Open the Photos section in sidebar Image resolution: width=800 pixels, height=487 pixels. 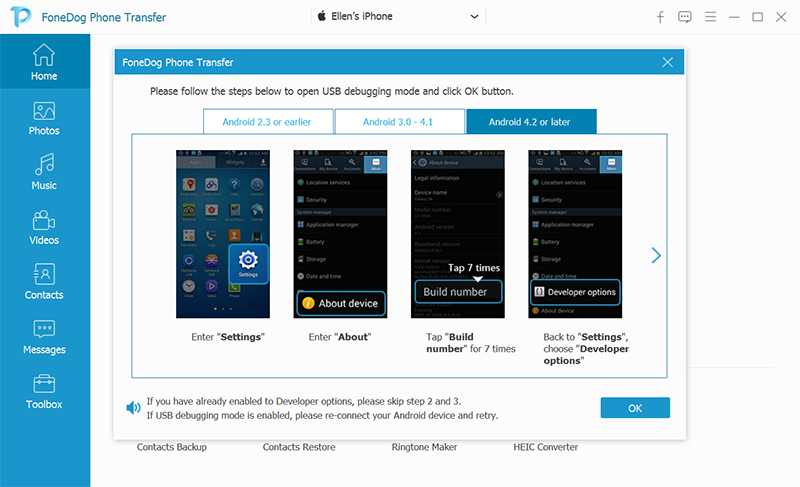(44, 118)
